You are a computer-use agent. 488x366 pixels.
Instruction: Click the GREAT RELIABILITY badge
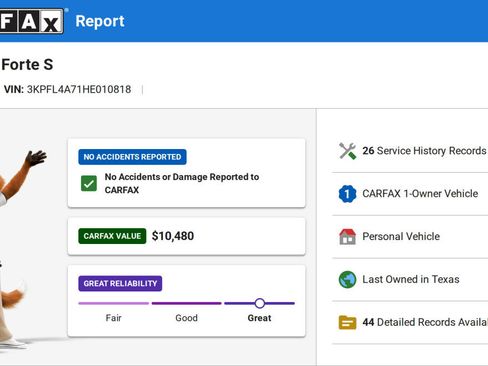[x=120, y=284]
